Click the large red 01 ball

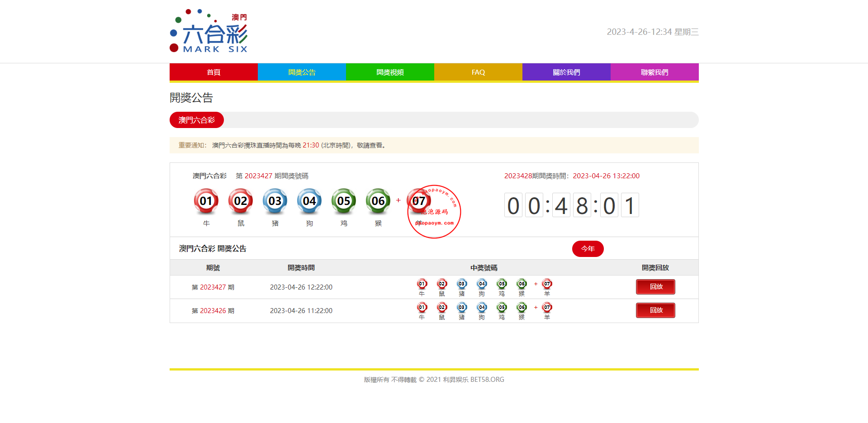point(206,201)
